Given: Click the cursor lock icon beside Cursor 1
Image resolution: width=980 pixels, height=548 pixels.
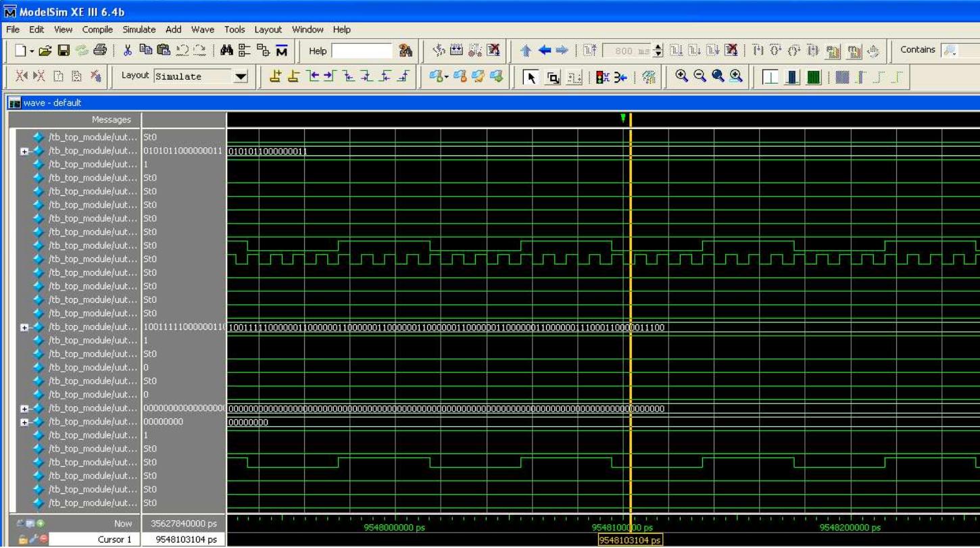Looking at the screenshot, I should [22, 540].
